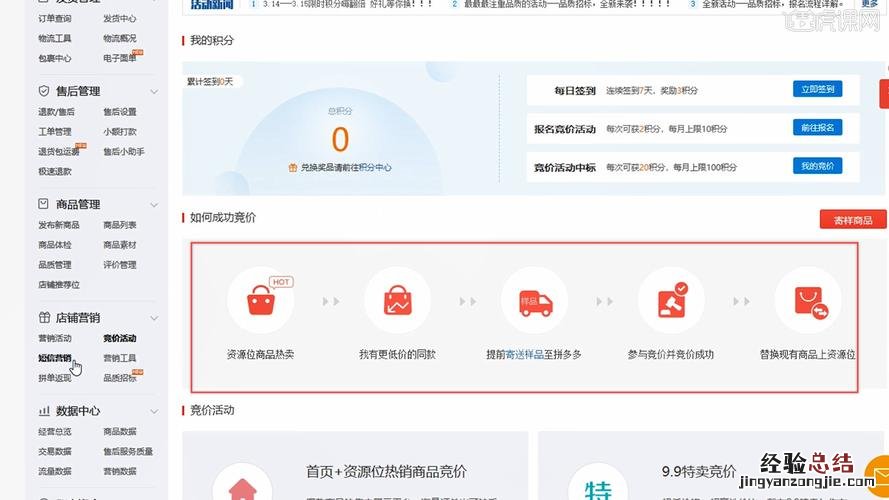Viewport: 889px width, 500px height.
Task: Click the 9.9特卖竞价 card title
Action: point(698,472)
